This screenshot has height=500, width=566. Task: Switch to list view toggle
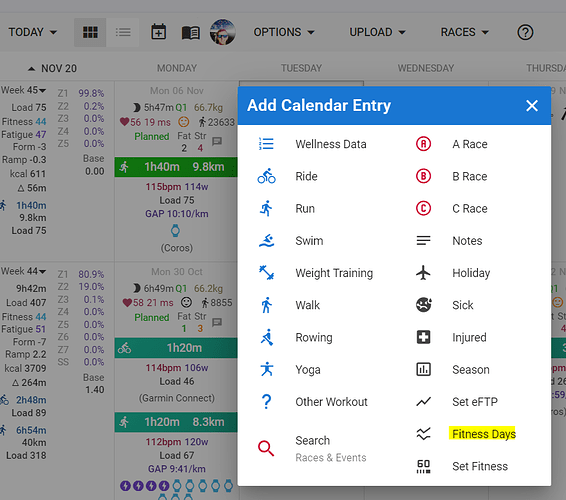(x=123, y=32)
